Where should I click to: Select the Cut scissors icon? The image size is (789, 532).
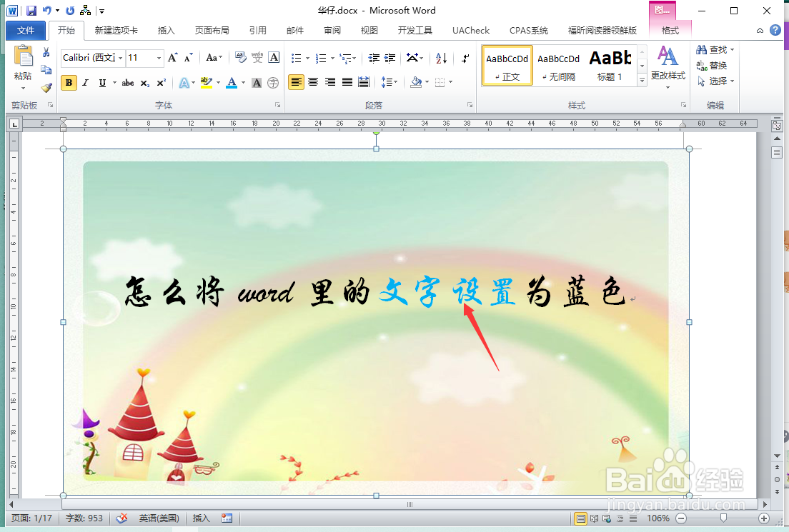click(46, 52)
